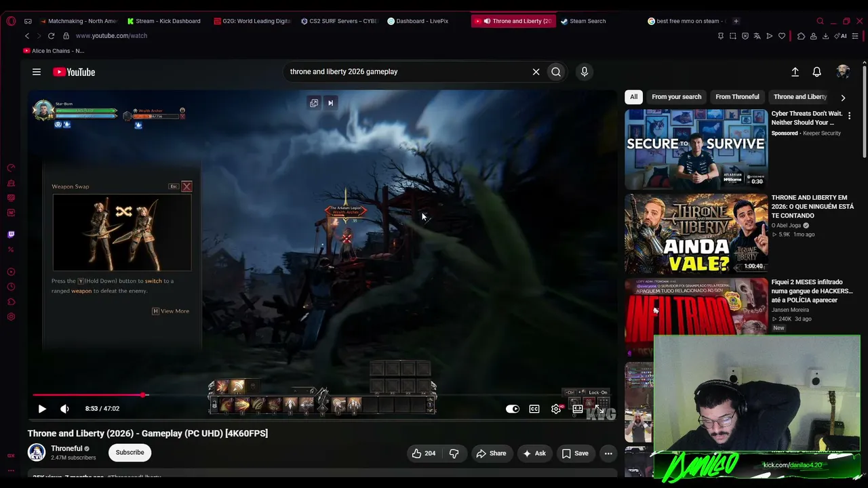The width and height of the screenshot is (868, 488).
Task: Open the browser tab search magnifier
Action: (820, 21)
